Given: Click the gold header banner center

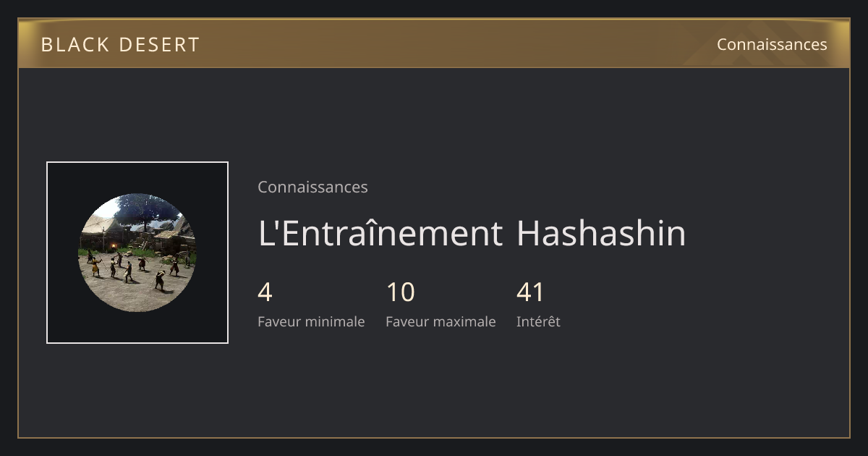Looking at the screenshot, I should 434,44.
